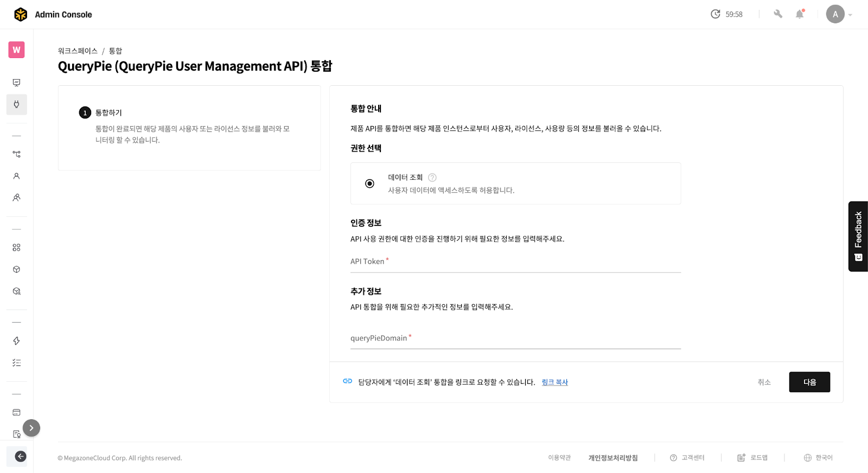This screenshot has width=868, height=473.
Task: Open the 한국어 language selector
Action: pyautogui.click(x=818, y=458)
